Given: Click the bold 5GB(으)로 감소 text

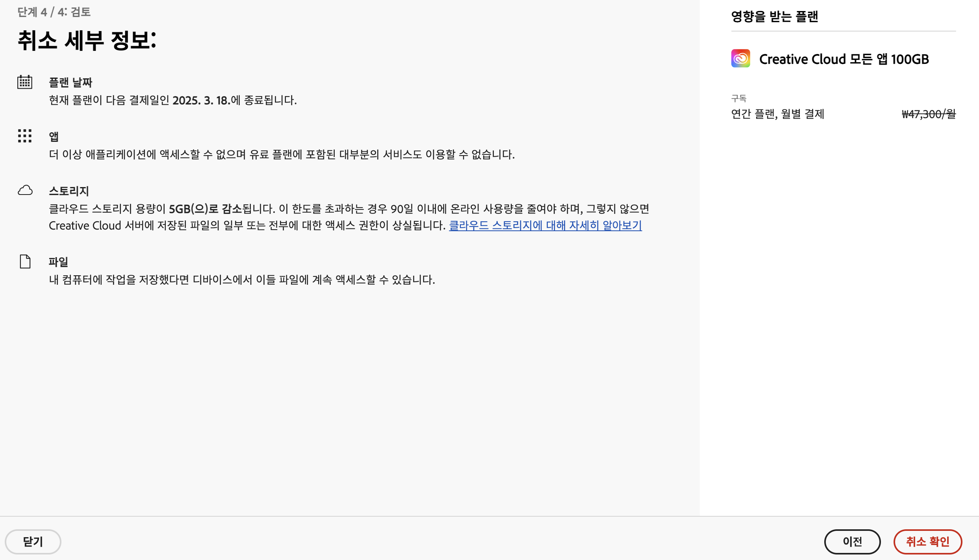Looking at the screenshot, I should (x=205, y=209).
